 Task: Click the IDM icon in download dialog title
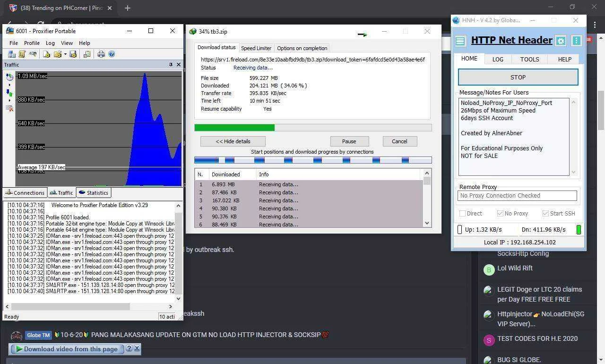click(x=192, y=32)
